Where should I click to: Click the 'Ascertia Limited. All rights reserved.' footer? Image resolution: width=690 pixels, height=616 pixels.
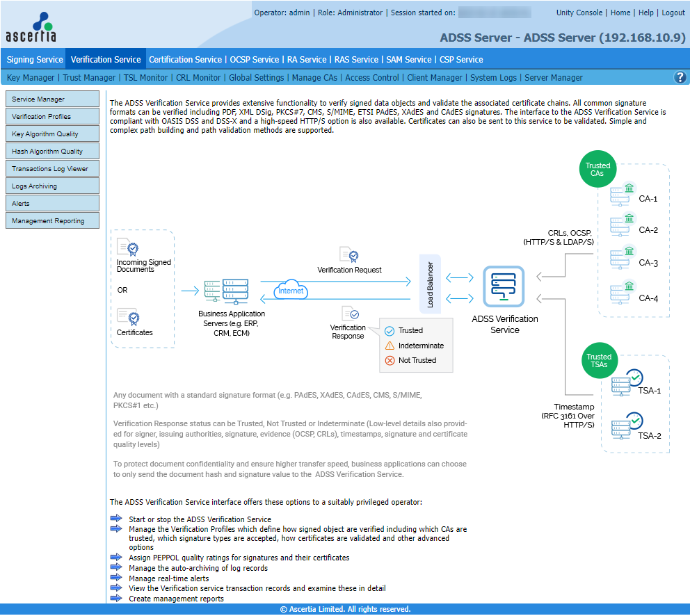tap(345, 609)
